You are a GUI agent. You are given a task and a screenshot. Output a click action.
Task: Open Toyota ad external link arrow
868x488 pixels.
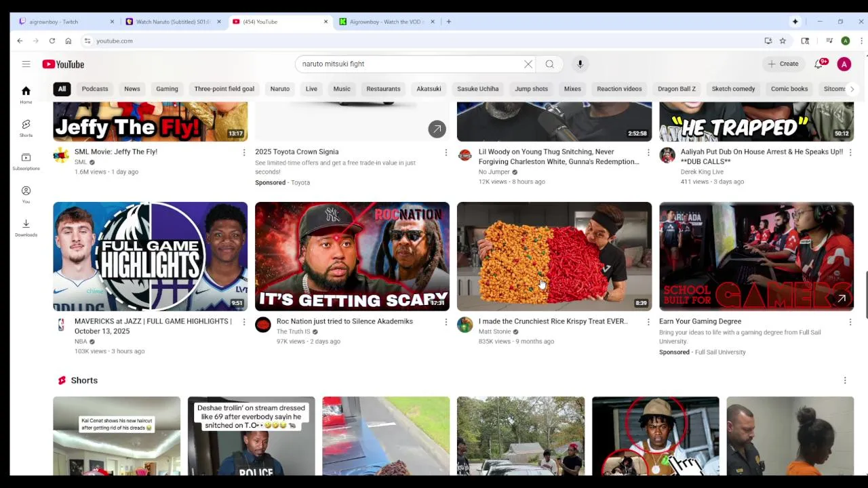pyautogui.click(x=437, y=128)
